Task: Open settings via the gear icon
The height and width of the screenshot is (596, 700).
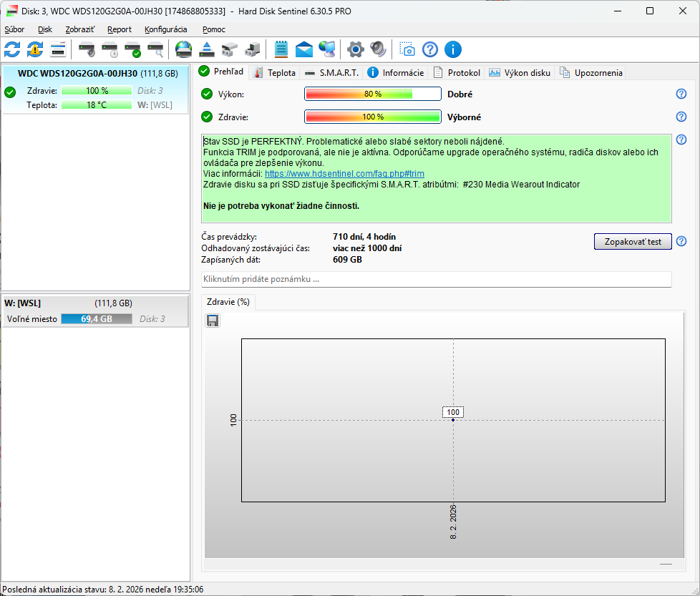Action: pyautogui.click(x=355, y=49)
